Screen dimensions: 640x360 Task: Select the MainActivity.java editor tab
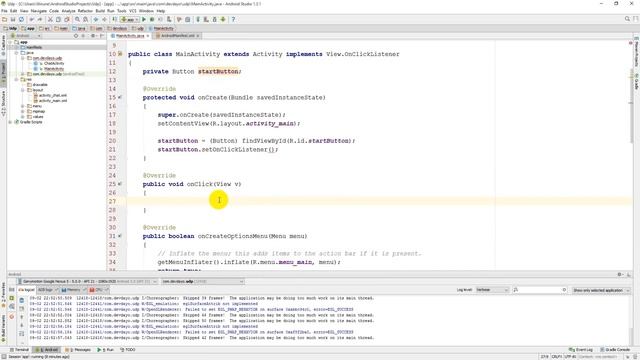(129, 36)
